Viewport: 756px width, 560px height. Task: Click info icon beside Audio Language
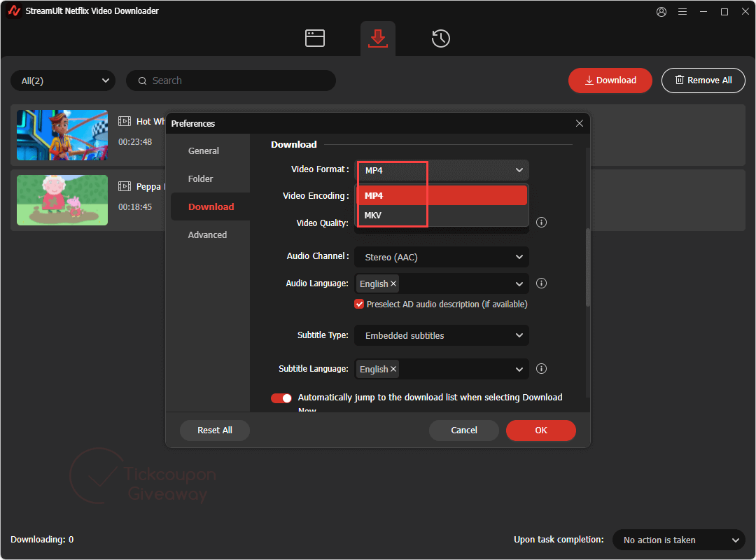pyautogui.click(x=541, y=283)
